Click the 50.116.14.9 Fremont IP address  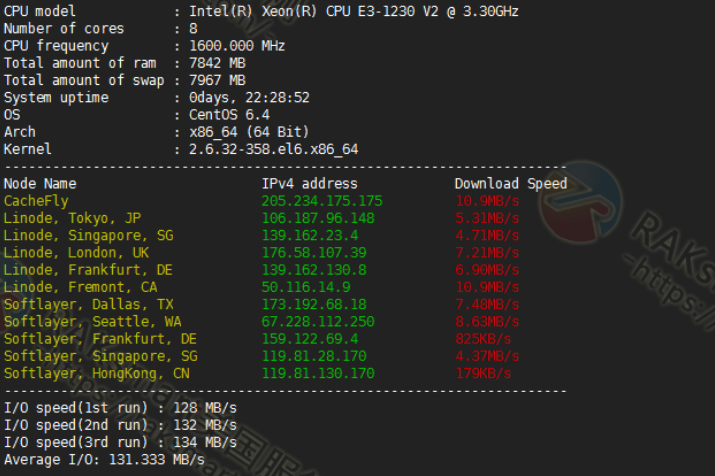click(x=306, y=287)
